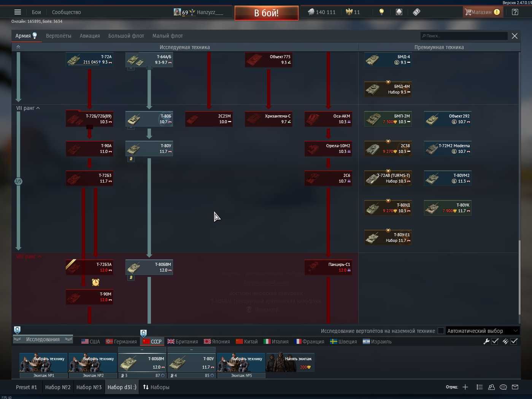This screenshot has height=399, width=532.
Task: Click the В бой! battle button
Action: pyautogui.click(x=267, y=13)
